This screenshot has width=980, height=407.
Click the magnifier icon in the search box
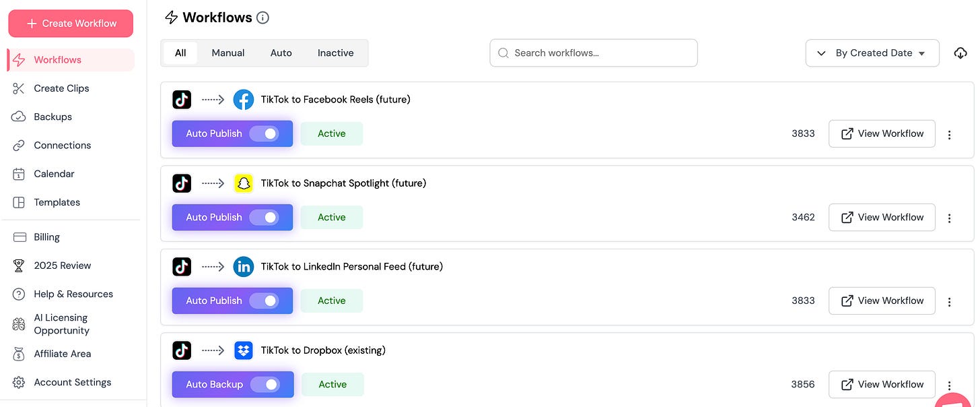(x=503, y=53)
